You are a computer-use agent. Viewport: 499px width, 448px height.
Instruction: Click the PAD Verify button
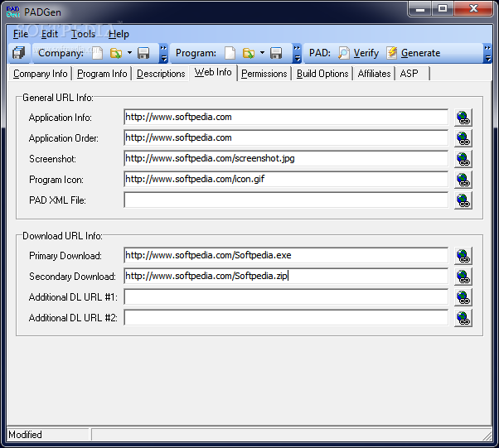[358, 53]
